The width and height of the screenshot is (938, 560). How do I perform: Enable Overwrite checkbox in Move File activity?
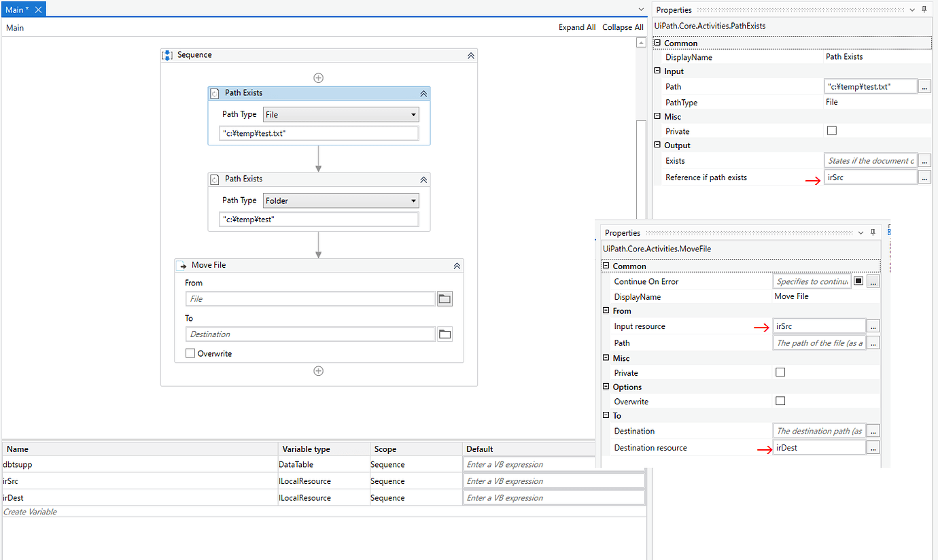point(190,353)
